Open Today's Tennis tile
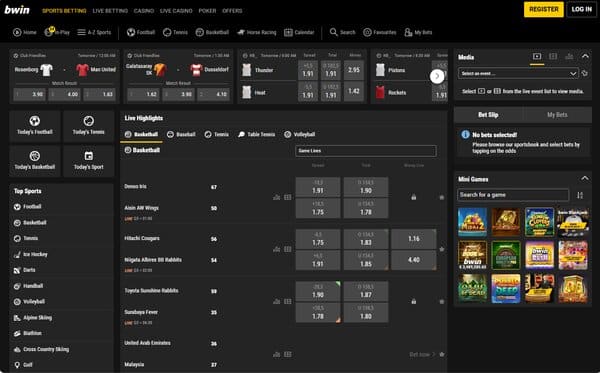 (89, 126)
